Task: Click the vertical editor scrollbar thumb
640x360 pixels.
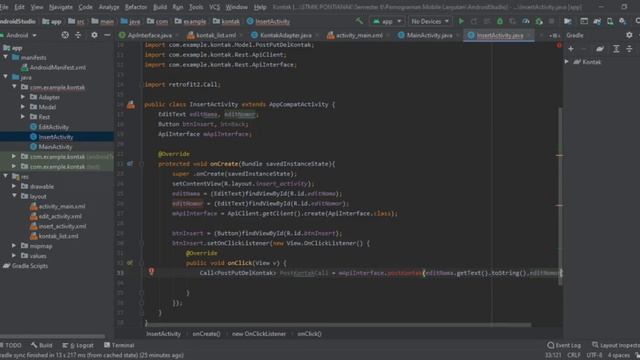Action: [560, 196]
